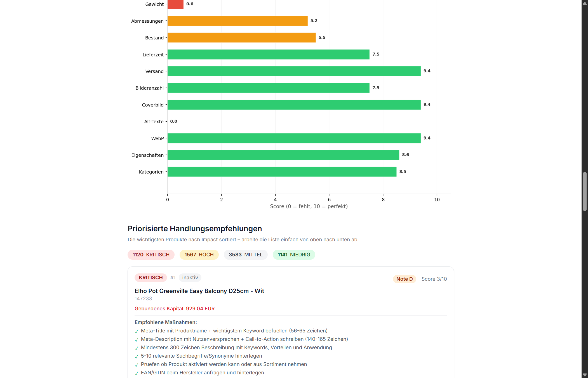The height and width of the screenshot is (378, 588).
Task: Click the scrollbar up arrow
Action: [x=585, y=3]
